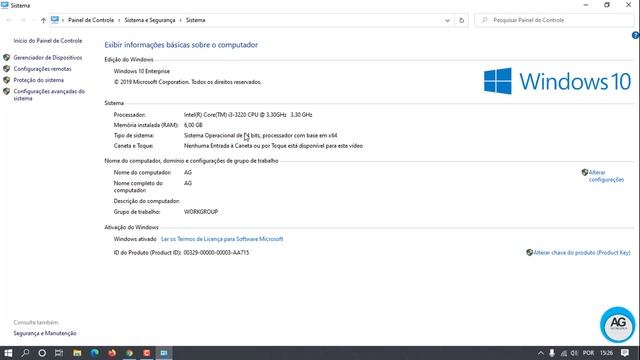Switch to red recorder app on taskbar
The height and width of the screenshot is (360, 640).
point(147,353)
